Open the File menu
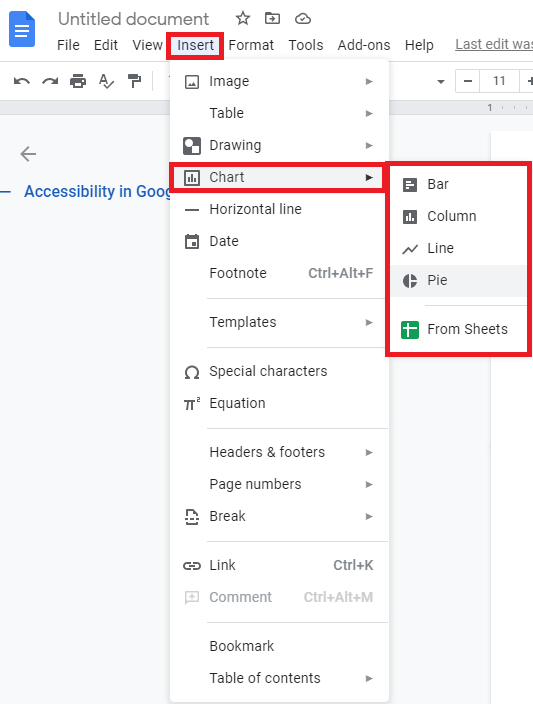This screenshot has height=704, width=533. click(x=68, y=45)
